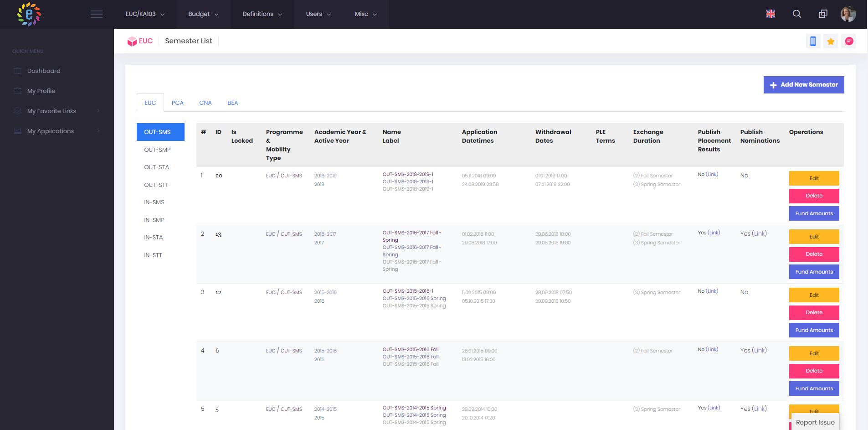
Task: Open the Definitions dropdown menu
Action: point(262,14)
